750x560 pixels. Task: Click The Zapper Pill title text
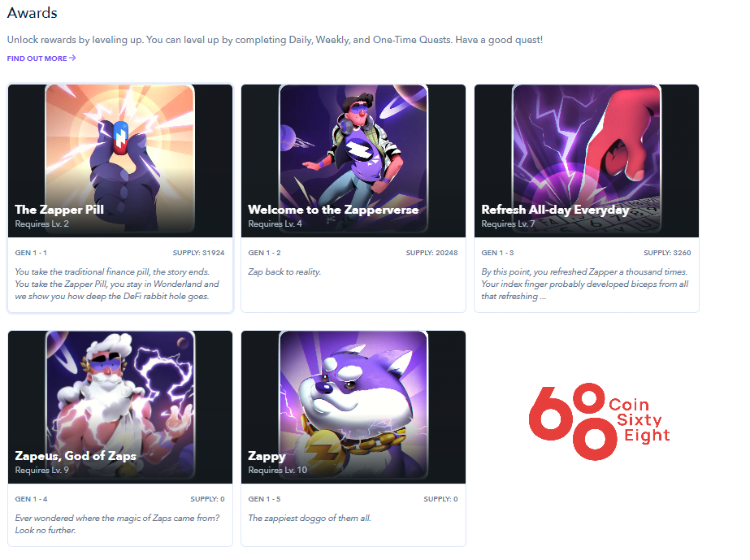[59, 210]
